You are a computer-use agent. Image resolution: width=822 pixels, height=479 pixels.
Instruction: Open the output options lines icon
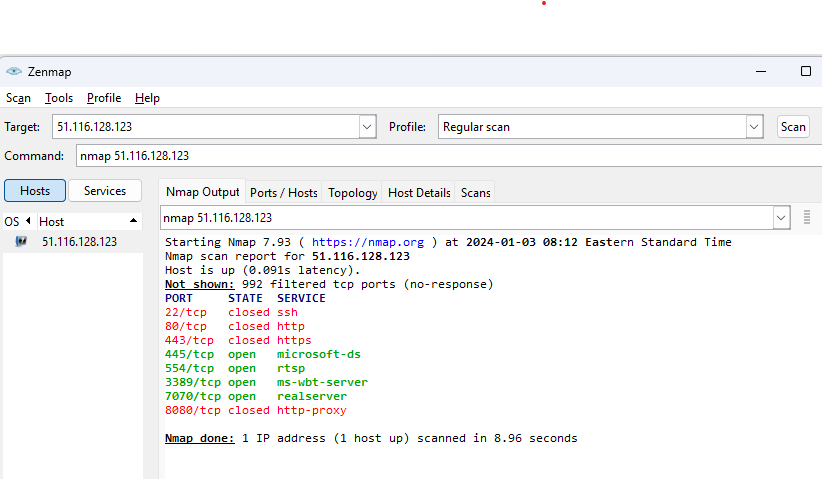coord(807,217)
